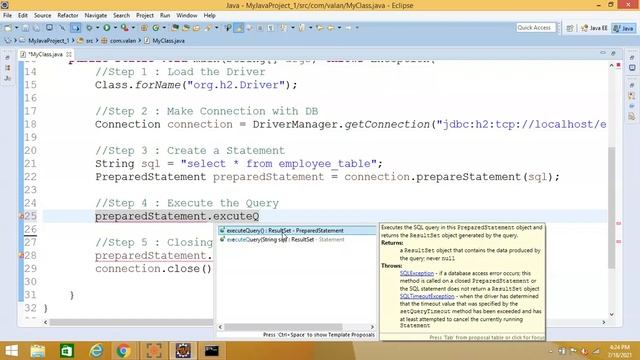The image size is (640, 360).
Task: Open the Window menu
Action: (x=187, y=16)
